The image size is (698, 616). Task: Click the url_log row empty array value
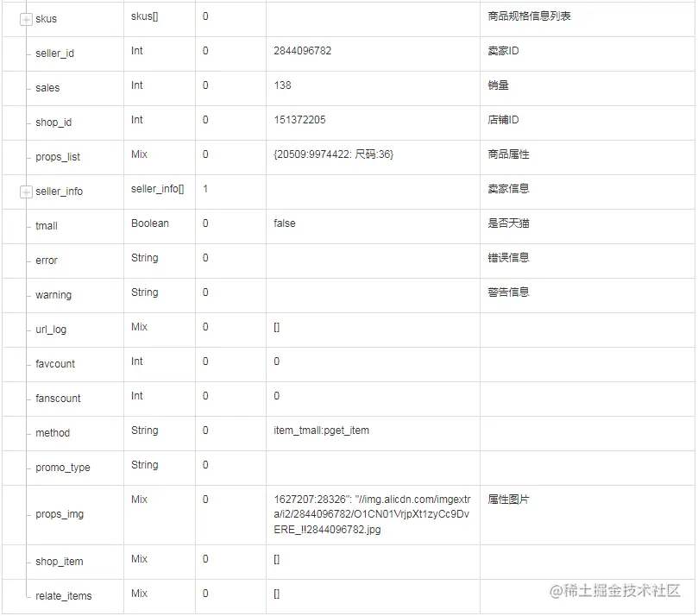coord(277,327)
